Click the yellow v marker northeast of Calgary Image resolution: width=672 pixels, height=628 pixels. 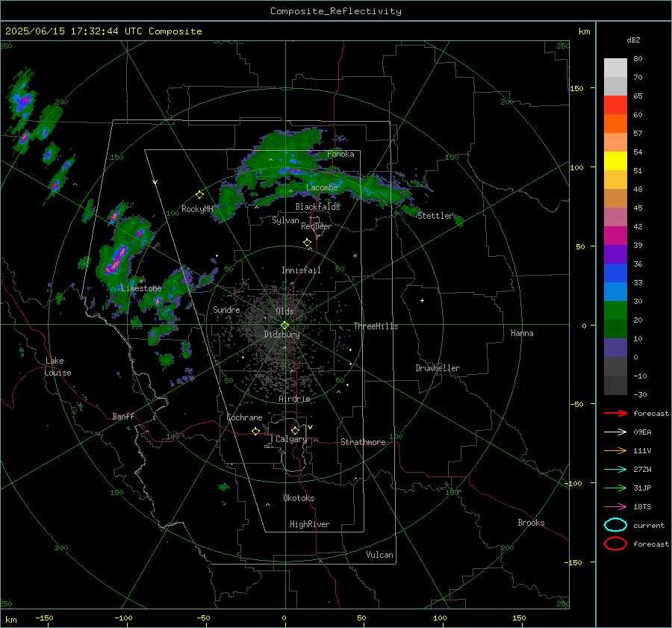(x=311, y=427)
